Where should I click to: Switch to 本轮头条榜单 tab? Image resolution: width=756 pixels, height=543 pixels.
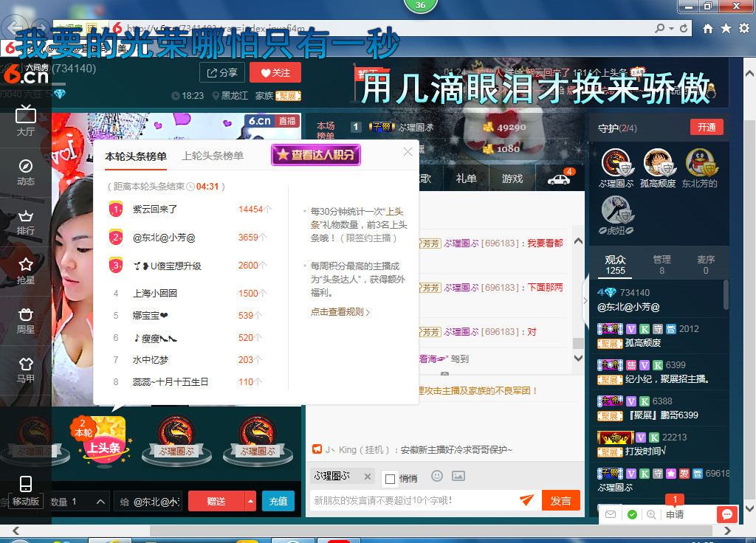136,156
